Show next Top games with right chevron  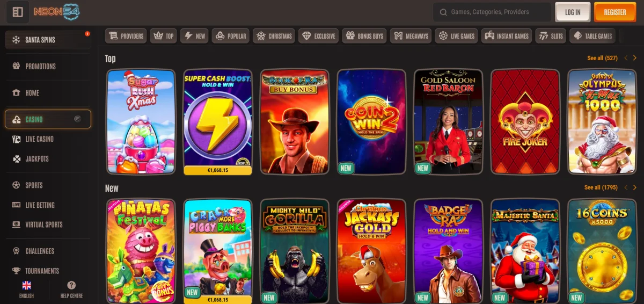[635, 58]
